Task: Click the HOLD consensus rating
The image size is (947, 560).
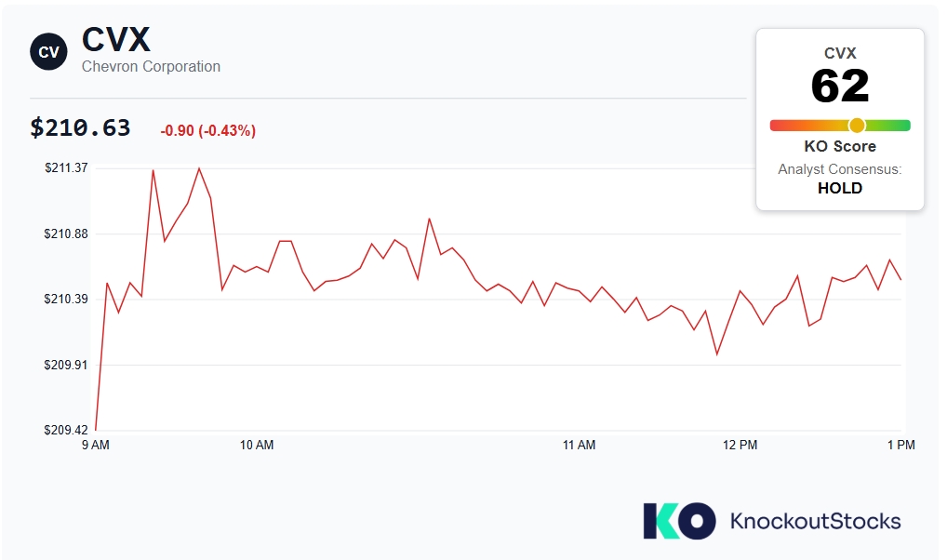Action: pos(840,188)
